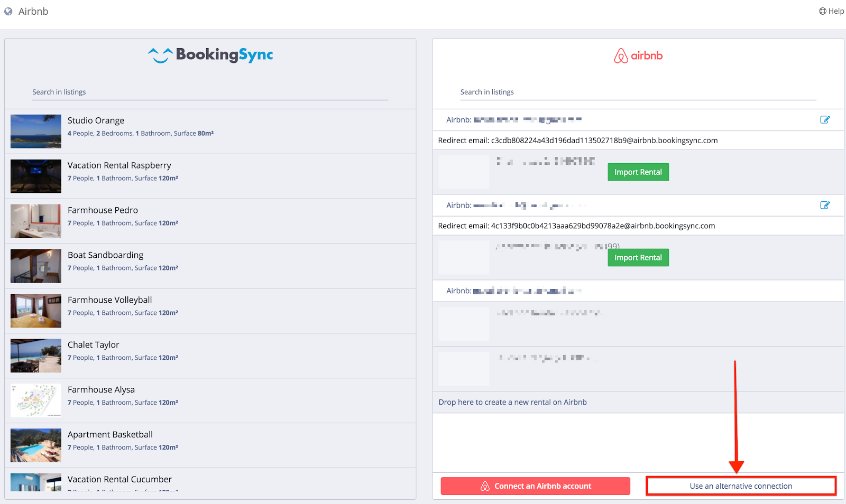Open Boat Sandboarding thumbnail

[x=36, y=266]
